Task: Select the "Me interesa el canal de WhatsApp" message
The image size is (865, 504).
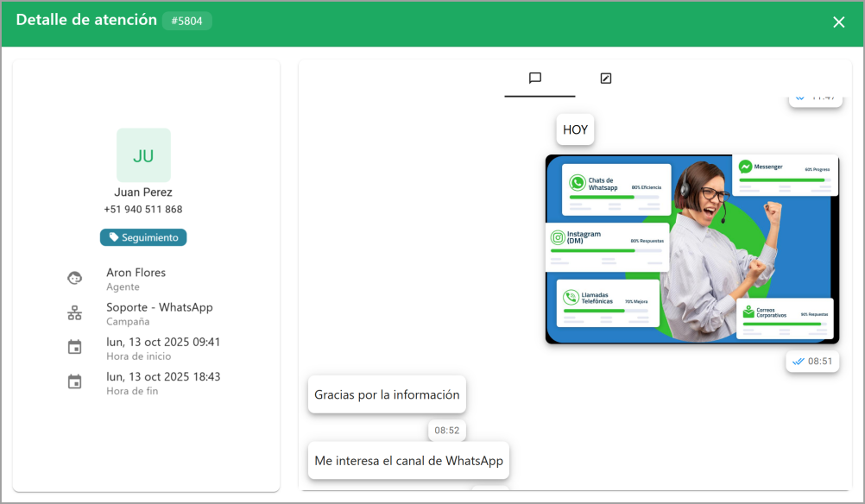Action: [408, 461]
